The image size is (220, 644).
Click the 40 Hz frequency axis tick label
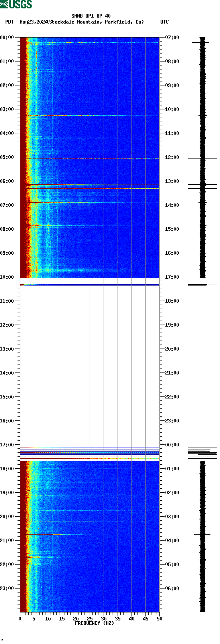pyautogui.click(x=132, y=619)
